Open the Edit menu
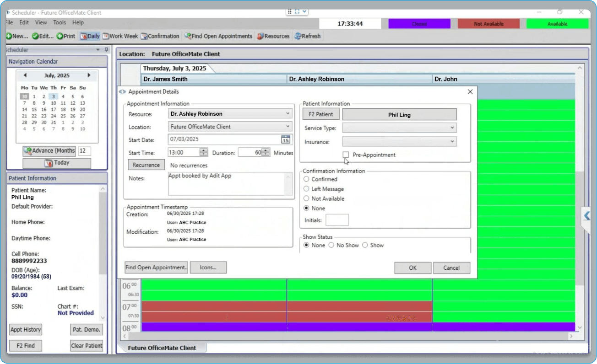Viewport: 597px width, 364px height. (x=24, y=22)
